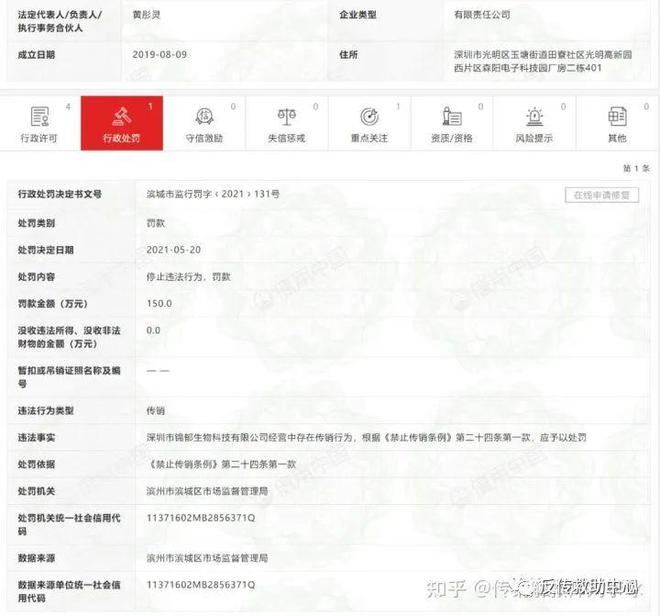Image resolution: width=660 pixels, height=616 pixels.
Task: Open the 行政许可 document icon tab
Action: click(x=40, y=116)
